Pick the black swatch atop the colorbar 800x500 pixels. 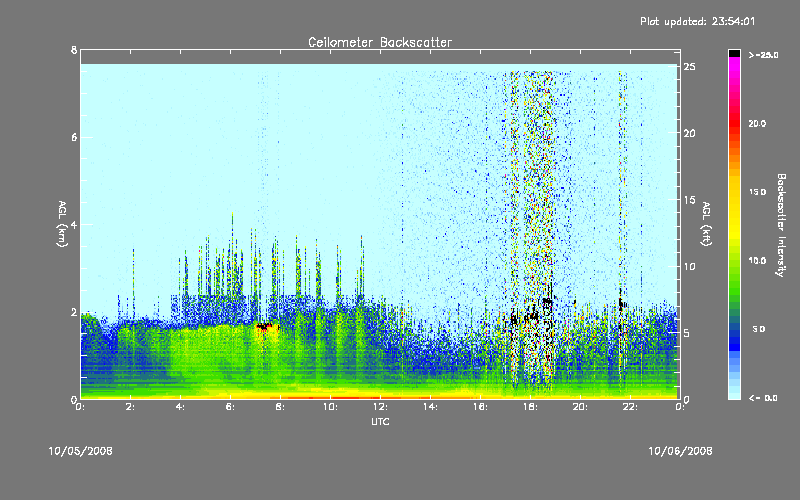pyautogui.click(x=734, y=53)
